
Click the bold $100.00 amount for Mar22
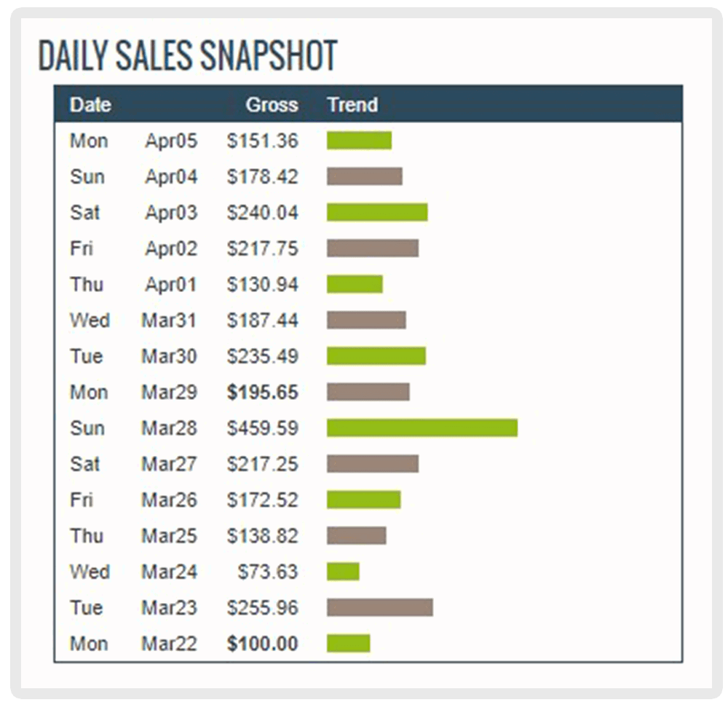(x=262, y=643)
